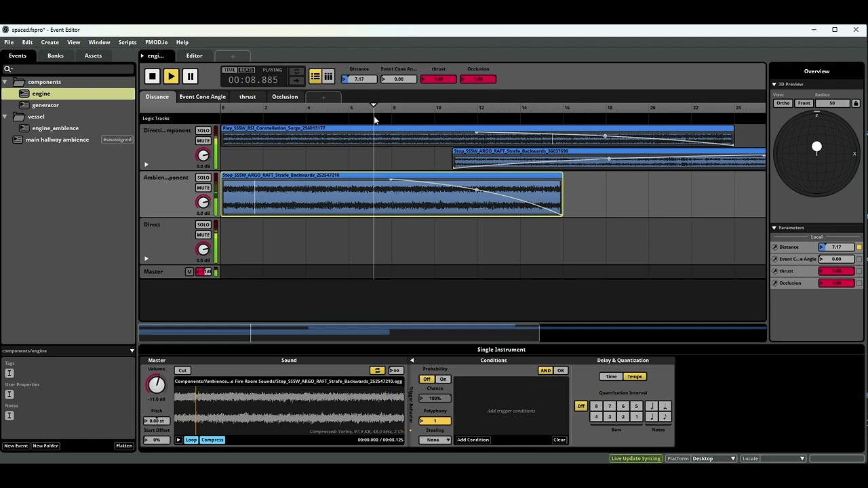Click the User Properties add icon

[x=9, y=394]
